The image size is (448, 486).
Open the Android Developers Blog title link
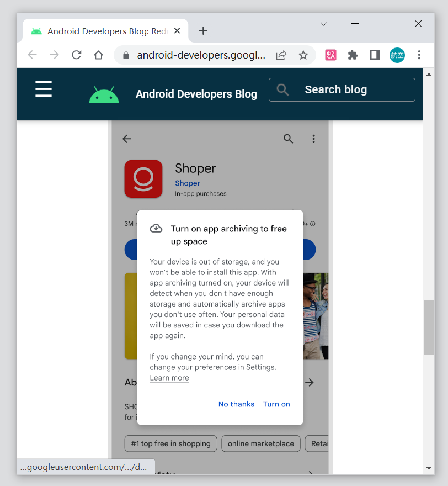[x=196, y=94]
